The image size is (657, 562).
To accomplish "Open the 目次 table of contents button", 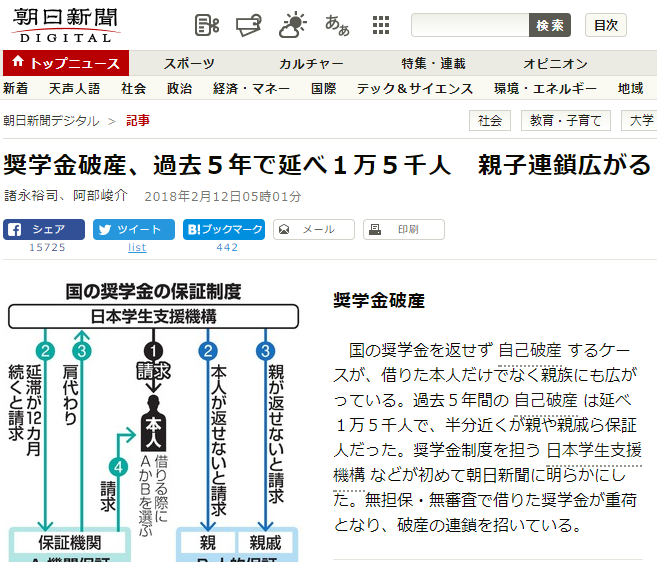I will [x=606, y=25].
